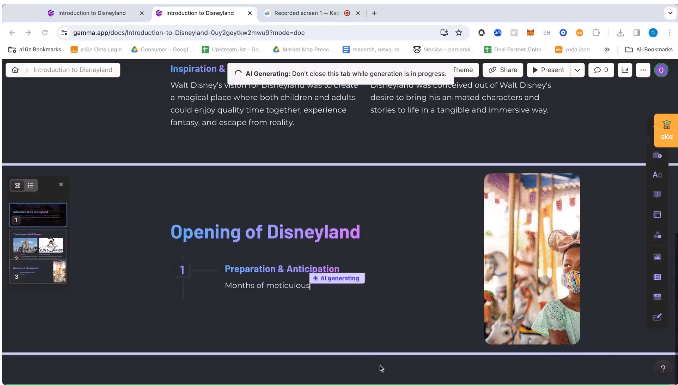
Task: Click the Present button
Action: tap(548, 70)
